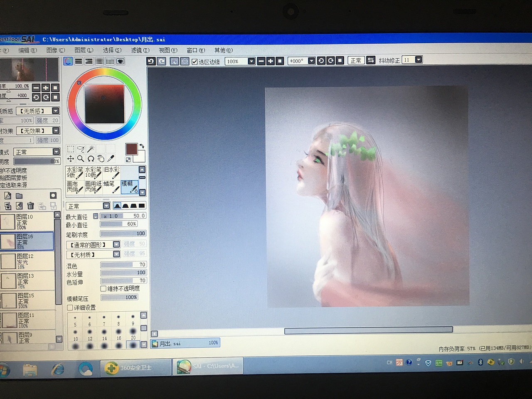Zoom in using the toolbar plus button
This screenshot has height=399, width=532.
tap(271, 61)
